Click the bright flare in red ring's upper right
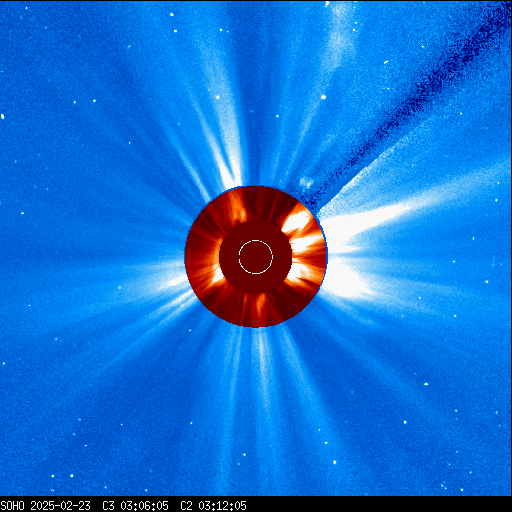This screenshot has width=512, height=512. [x=296, y=221]
